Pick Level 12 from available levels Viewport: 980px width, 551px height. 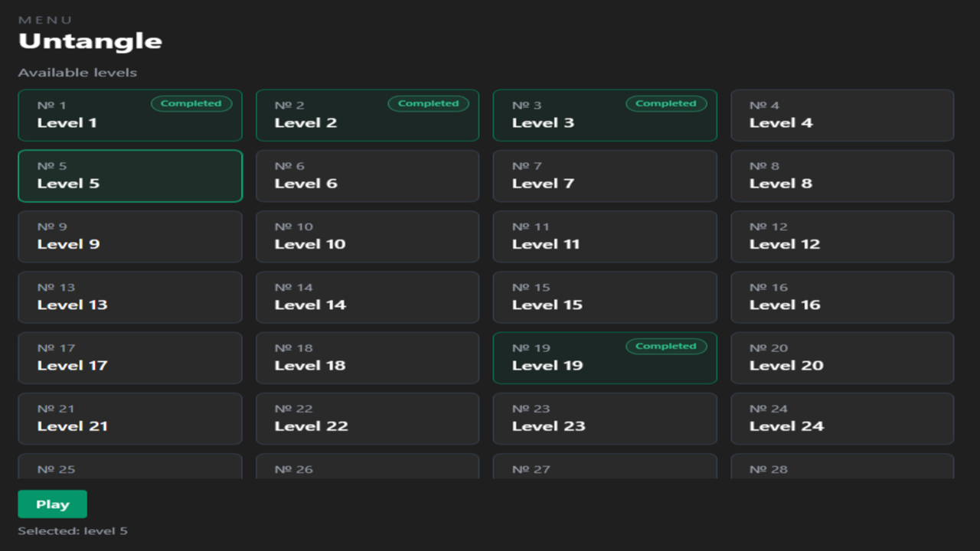point(842,236)
